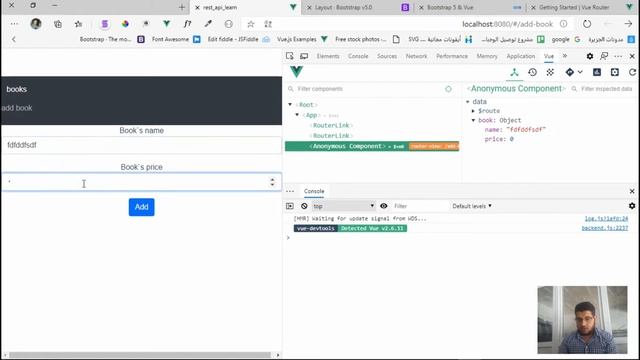Toggle live expression eye icon
This screenshot has height=360, width=640.
pos(384,206)
